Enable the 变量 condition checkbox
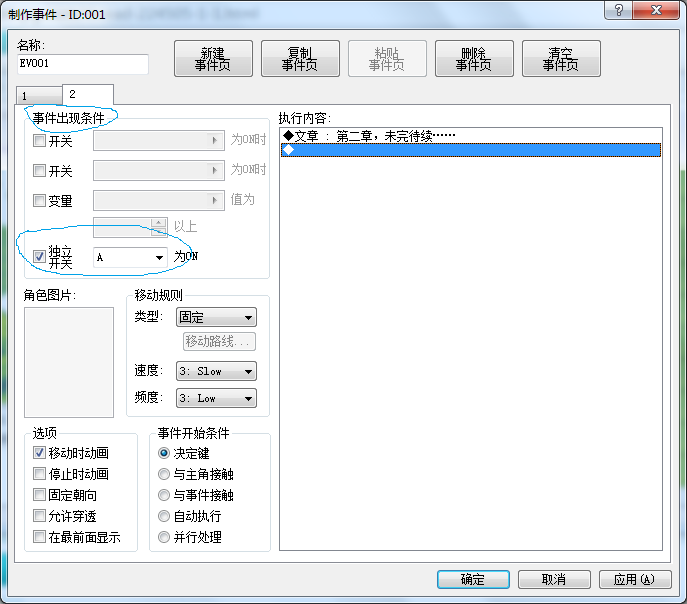Screen dimensions: 687x604 39,201
